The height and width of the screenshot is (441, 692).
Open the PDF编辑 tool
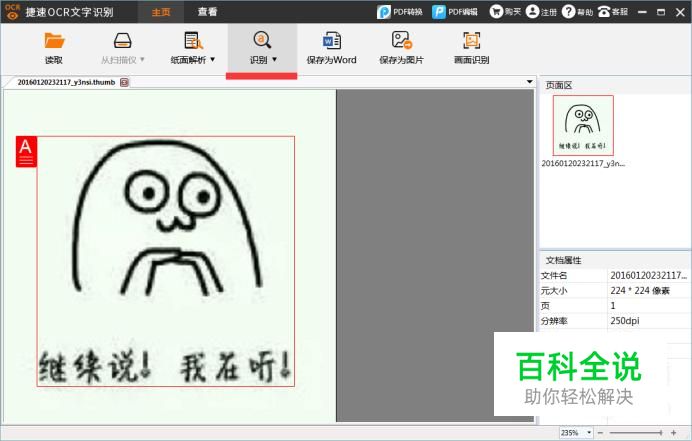(x=455, y=12)
